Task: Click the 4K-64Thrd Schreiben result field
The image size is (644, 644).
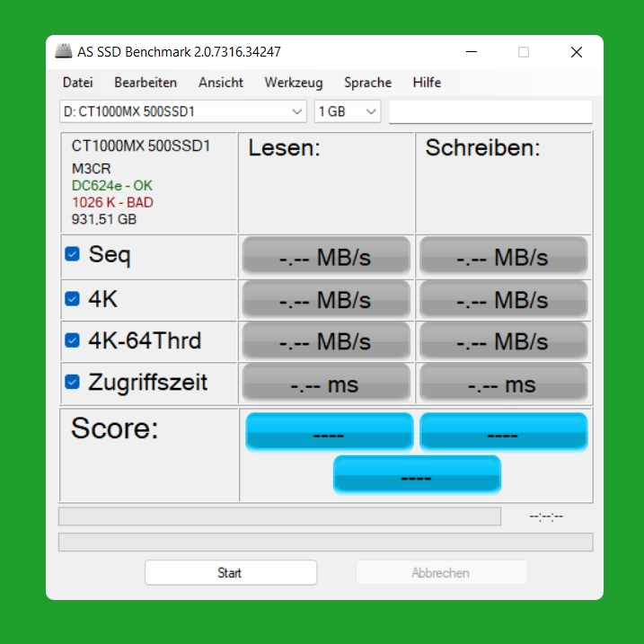Action: click(x=504, y=341)
